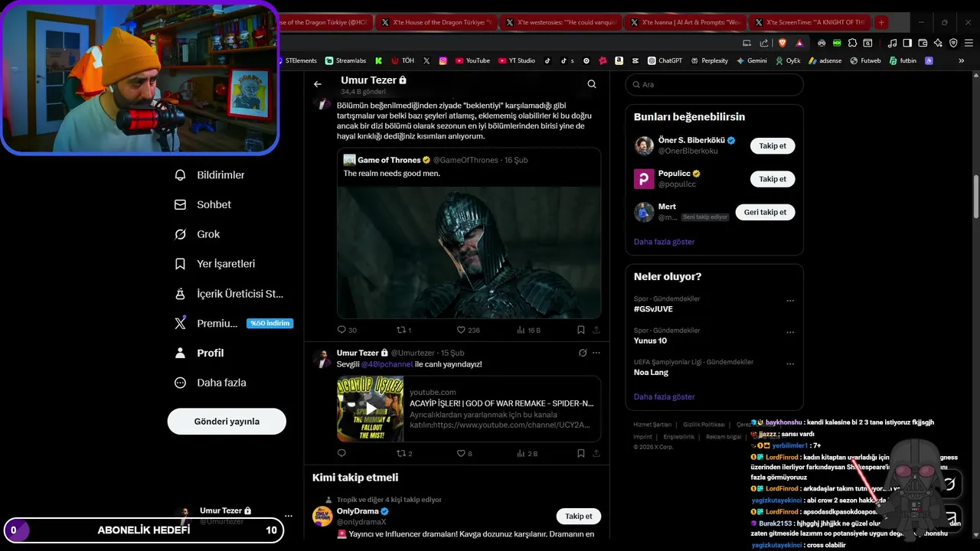The width and height of the screenshot is (980, 551).
Task: Open the #GSvJUVE trending topic
Action: coord(653,309)
